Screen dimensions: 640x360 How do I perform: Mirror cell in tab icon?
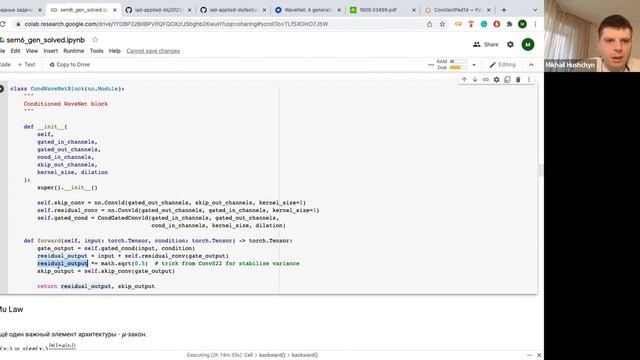tap(507, 80)
